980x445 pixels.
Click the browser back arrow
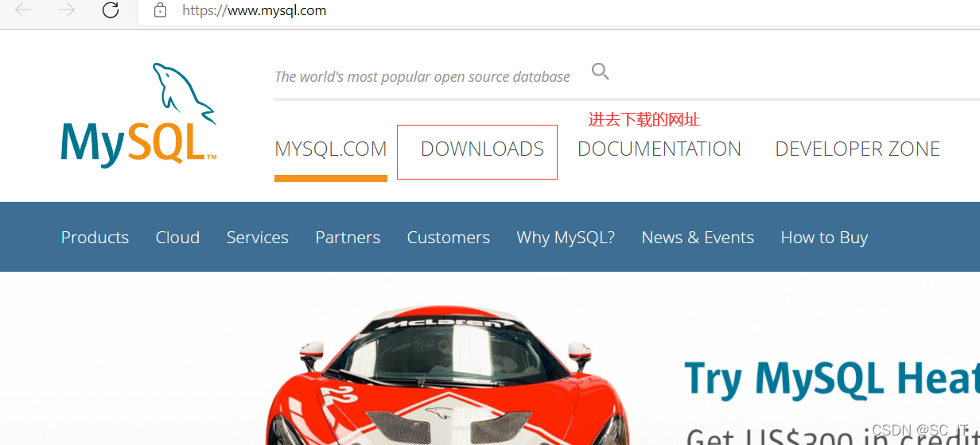[x=23, y=10]
